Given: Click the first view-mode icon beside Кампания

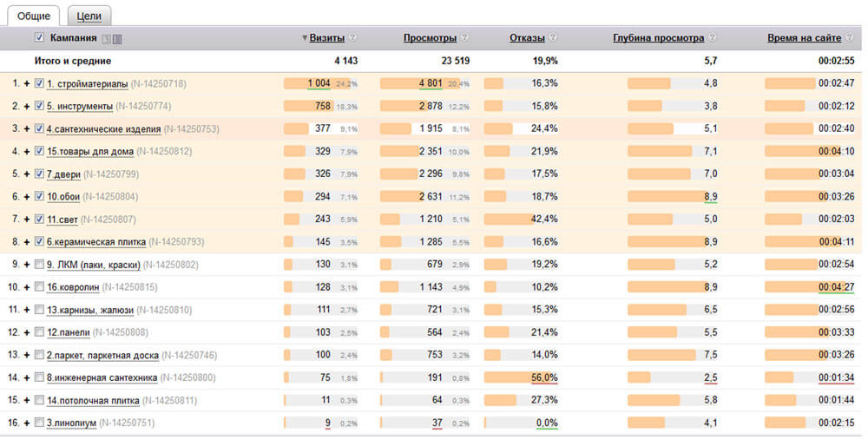Looking at the screenshot, I should pyautogui.click(x=106, y=38).
